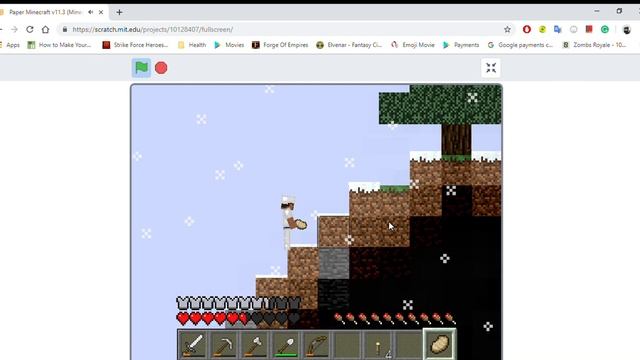Open the red square extension icon

pos(589,29)
